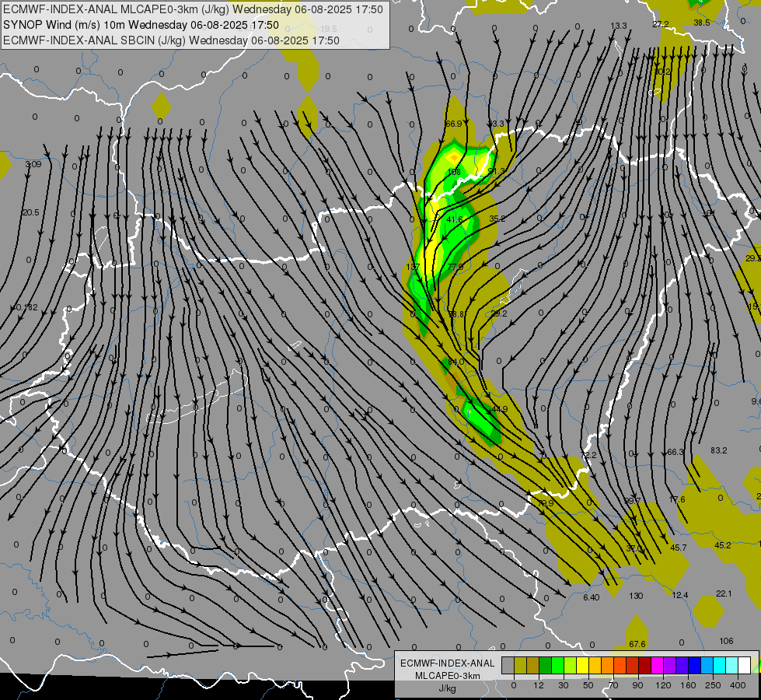Click the map value 106

pos(726,641)
